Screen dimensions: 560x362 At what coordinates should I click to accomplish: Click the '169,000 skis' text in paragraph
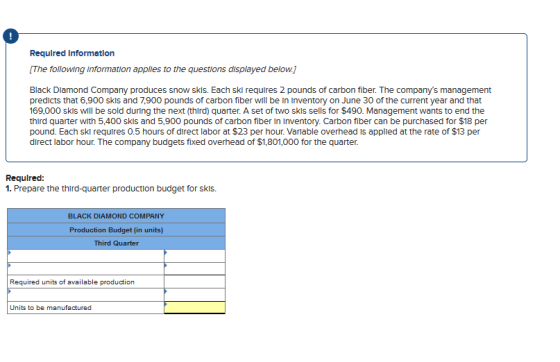pos(52,111)
